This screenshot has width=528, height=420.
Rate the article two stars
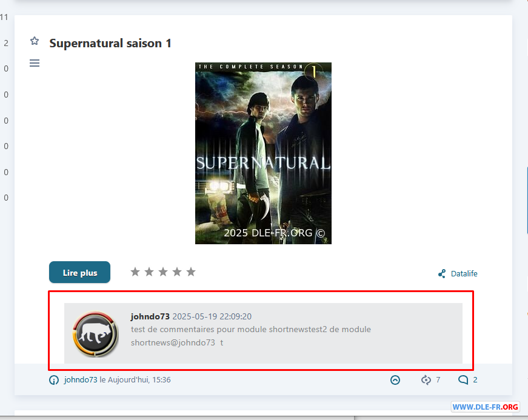tap(149, 272)
